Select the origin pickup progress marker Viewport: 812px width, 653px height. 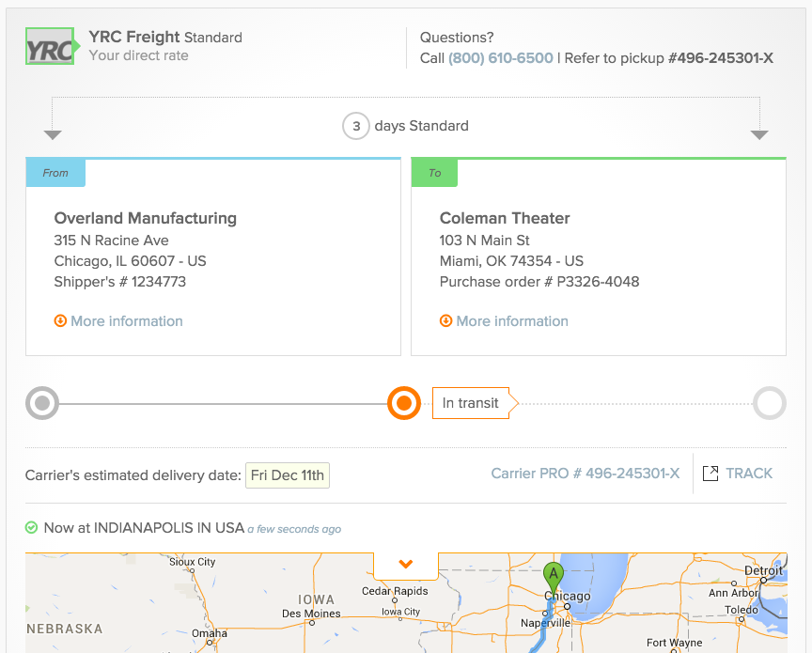click(x=42, y=403)
